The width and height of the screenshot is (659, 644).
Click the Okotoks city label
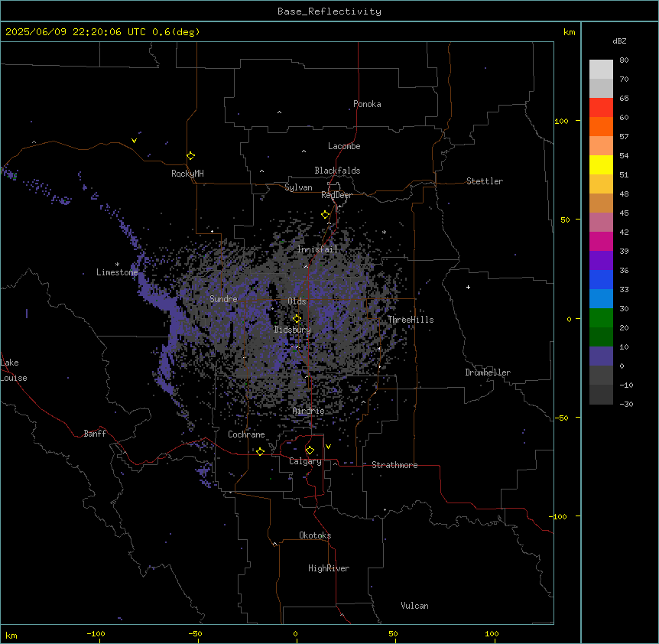pos(315,535)
